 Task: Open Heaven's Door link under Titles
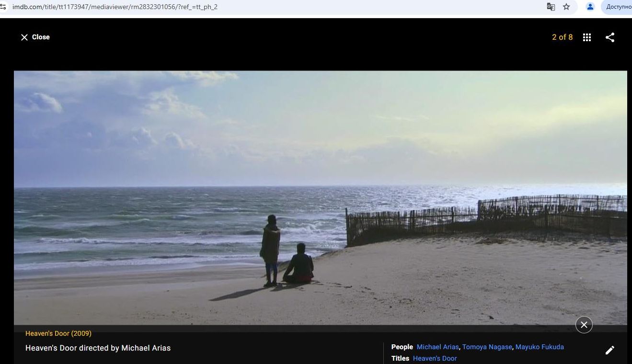click(435, 358)
